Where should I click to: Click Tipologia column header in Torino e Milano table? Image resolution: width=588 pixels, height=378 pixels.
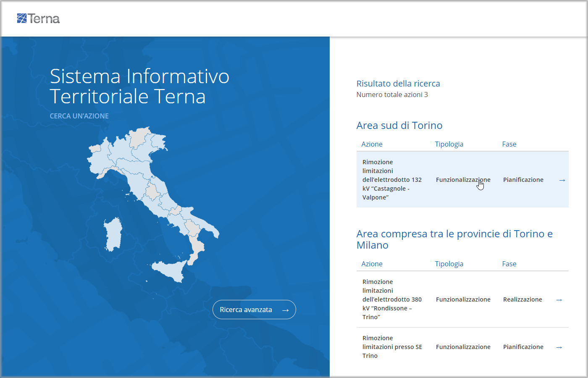449,264
